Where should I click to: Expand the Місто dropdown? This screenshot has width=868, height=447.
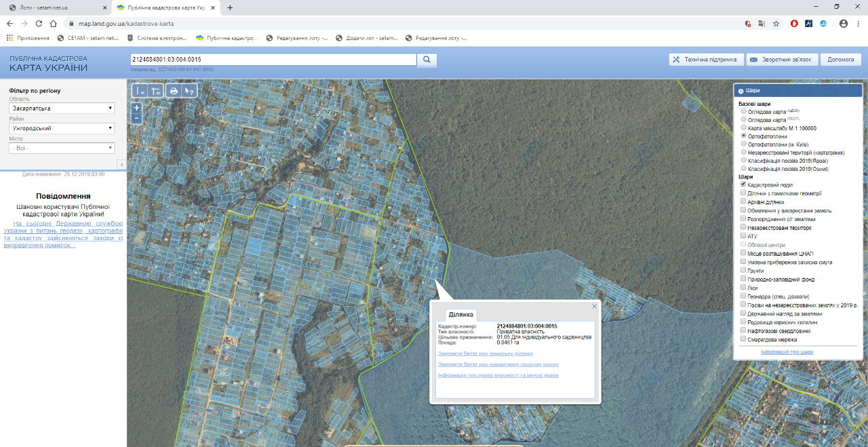click(62, 148)
